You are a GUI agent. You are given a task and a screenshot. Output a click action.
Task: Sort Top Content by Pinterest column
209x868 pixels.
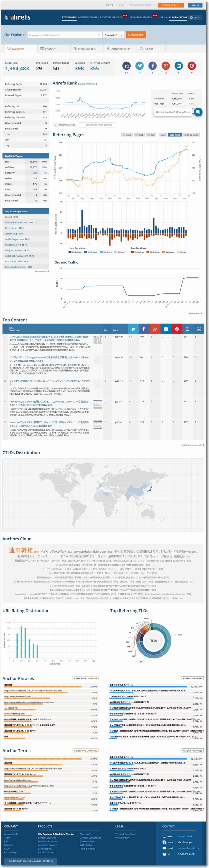177,329
